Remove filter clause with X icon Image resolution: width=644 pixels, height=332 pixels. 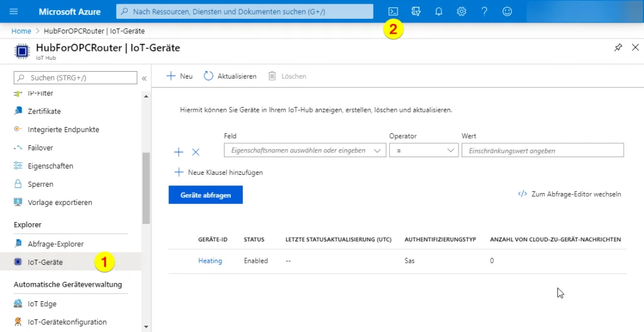coord(196,152)
